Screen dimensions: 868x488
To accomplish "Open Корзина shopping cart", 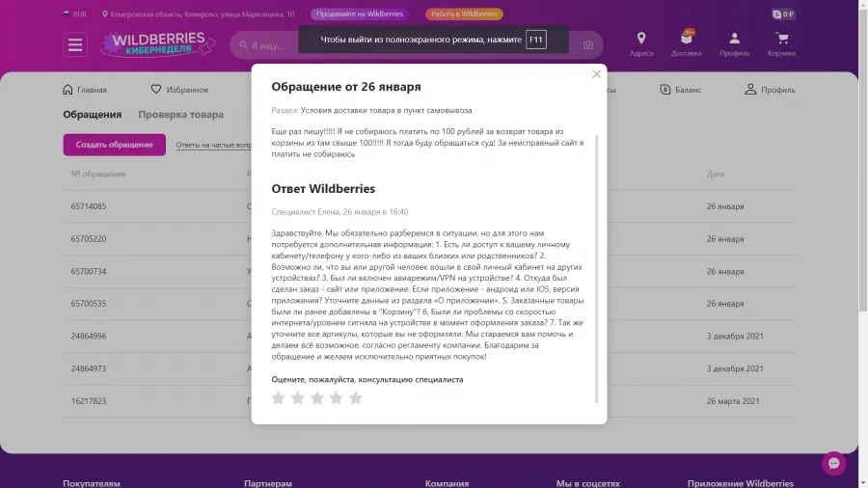I will coord(781,44).
